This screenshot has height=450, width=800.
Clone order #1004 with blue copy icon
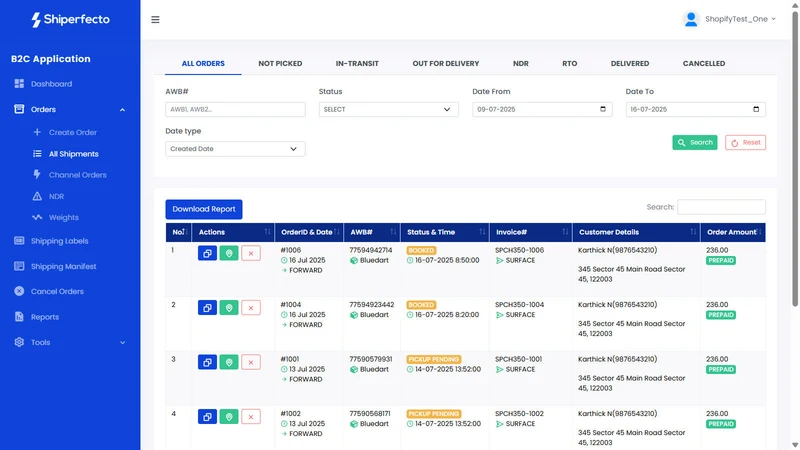click(x=207, y=308)
